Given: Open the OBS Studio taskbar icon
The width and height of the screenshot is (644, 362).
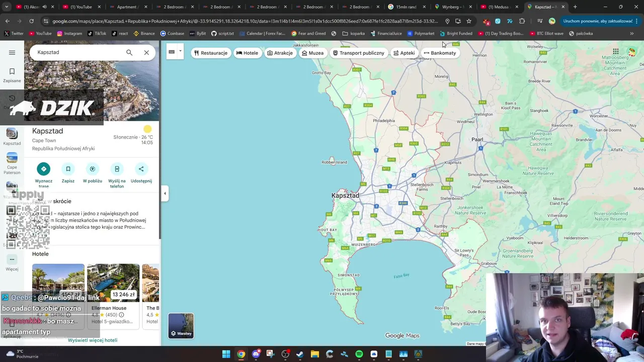Looking at the screenshot, I should (x=285, y=354).
